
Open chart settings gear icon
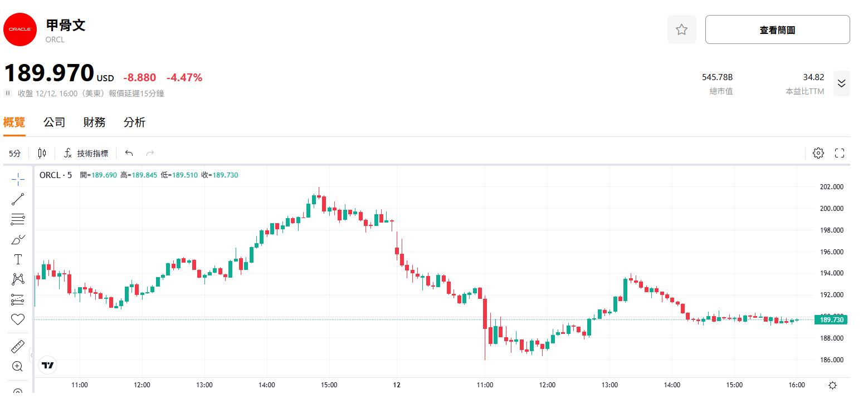[818, 153]
